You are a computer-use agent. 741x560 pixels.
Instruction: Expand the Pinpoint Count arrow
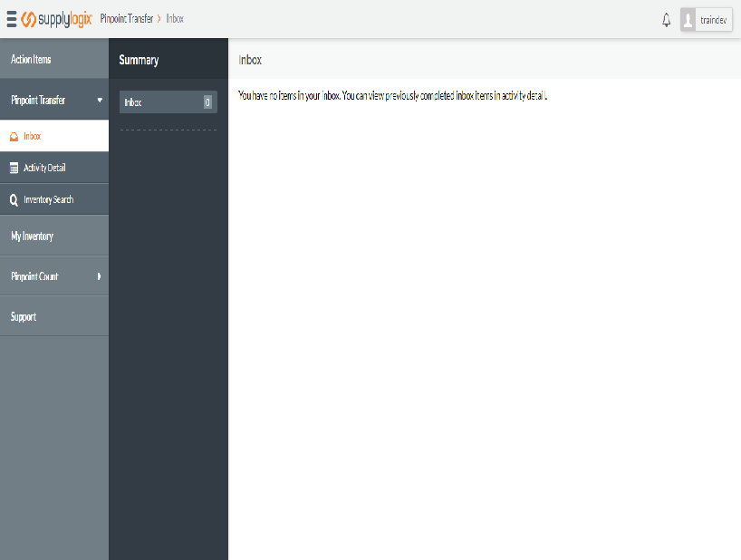click(99, 276)
